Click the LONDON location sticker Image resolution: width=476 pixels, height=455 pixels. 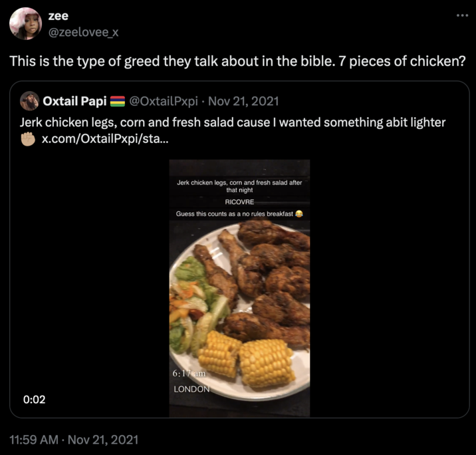pos(191,388)
